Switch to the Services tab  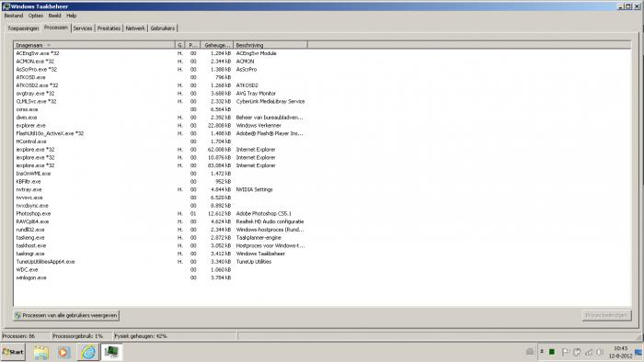point(83,28)
